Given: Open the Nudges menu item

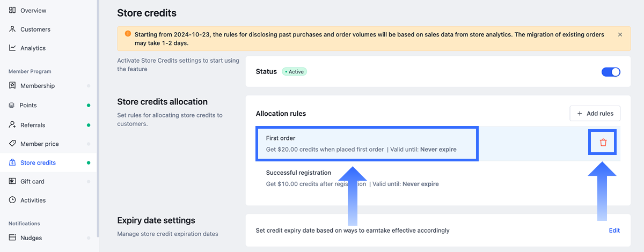Looking at the screenshot, I should click(x=31, y=238).
